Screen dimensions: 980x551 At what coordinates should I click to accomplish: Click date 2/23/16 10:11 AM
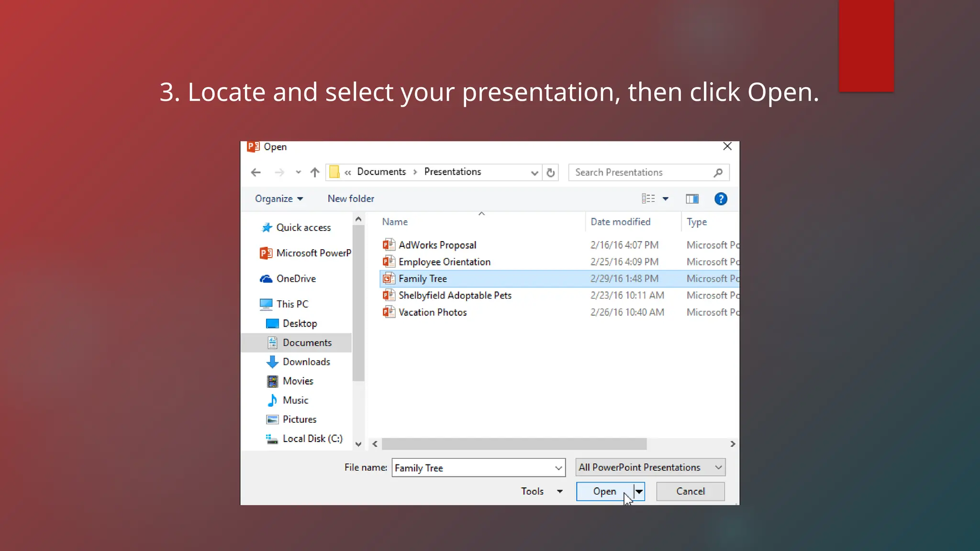tap(627, 296)
